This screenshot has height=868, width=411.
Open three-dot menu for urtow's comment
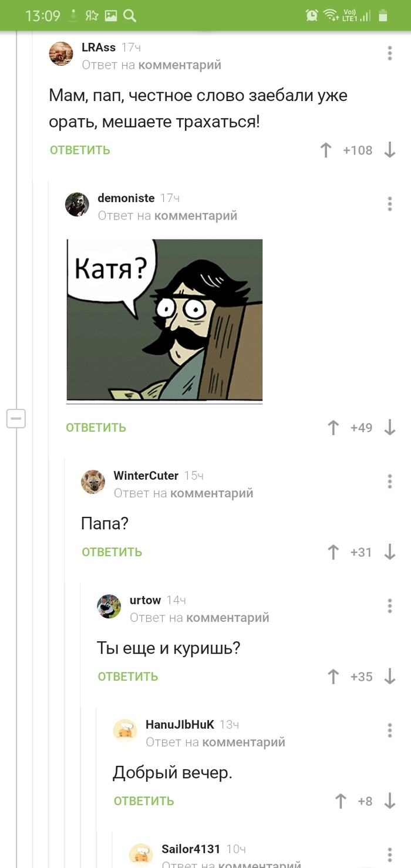[x=390, y=605]
